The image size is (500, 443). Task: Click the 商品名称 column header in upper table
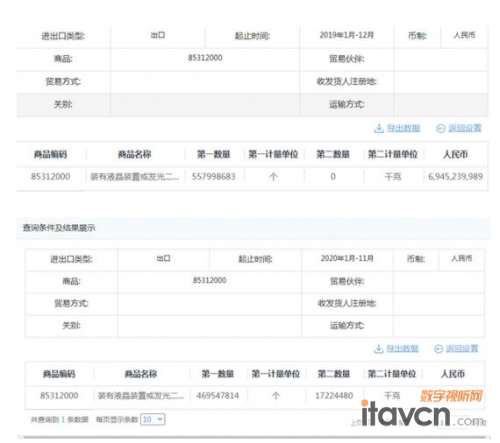click(135, 154)
